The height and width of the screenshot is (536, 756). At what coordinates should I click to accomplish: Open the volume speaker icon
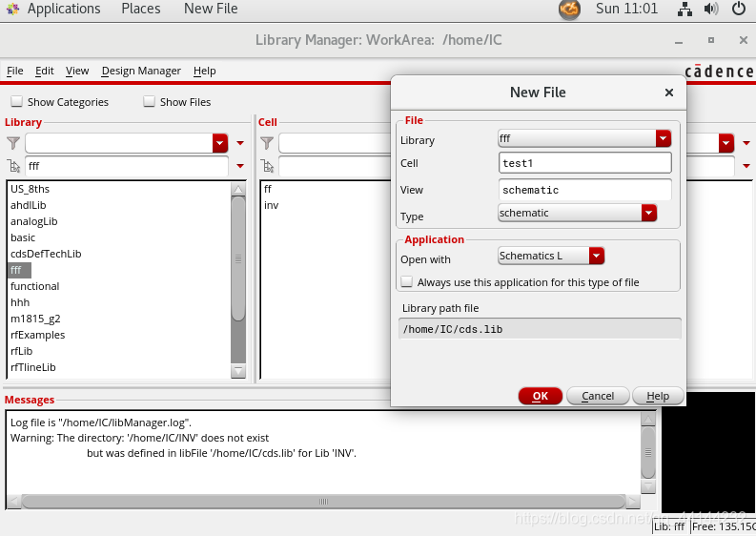tap(711, 10)
